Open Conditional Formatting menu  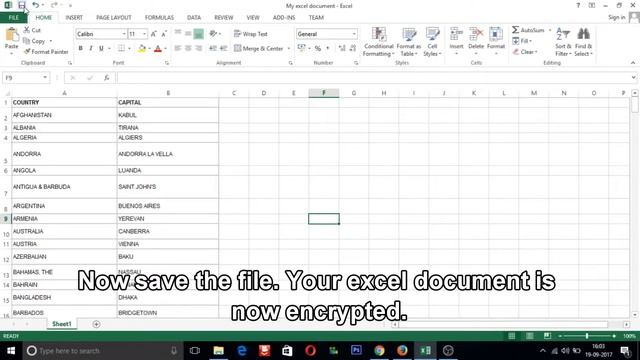pyautogui.click(x=379, y=42)
